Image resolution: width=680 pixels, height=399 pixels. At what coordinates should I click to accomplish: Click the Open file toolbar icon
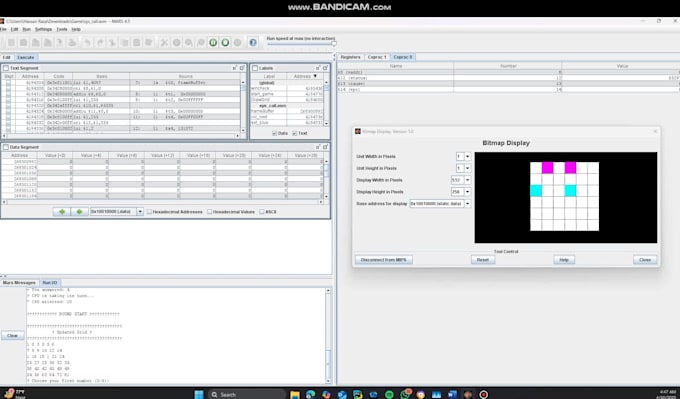(x=23, y=43)
